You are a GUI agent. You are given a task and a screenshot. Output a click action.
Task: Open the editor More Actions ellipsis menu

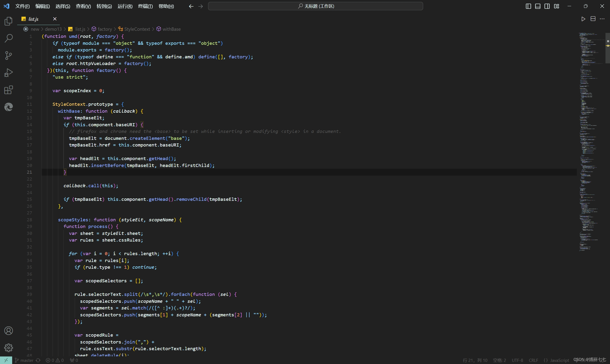point(602,19)
